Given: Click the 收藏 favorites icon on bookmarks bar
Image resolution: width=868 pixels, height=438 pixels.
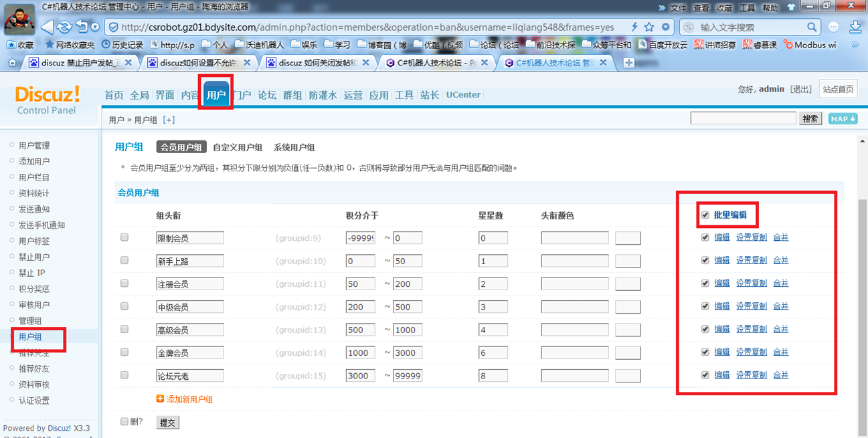Looking at the screenshot, I should tap(19, 45).
